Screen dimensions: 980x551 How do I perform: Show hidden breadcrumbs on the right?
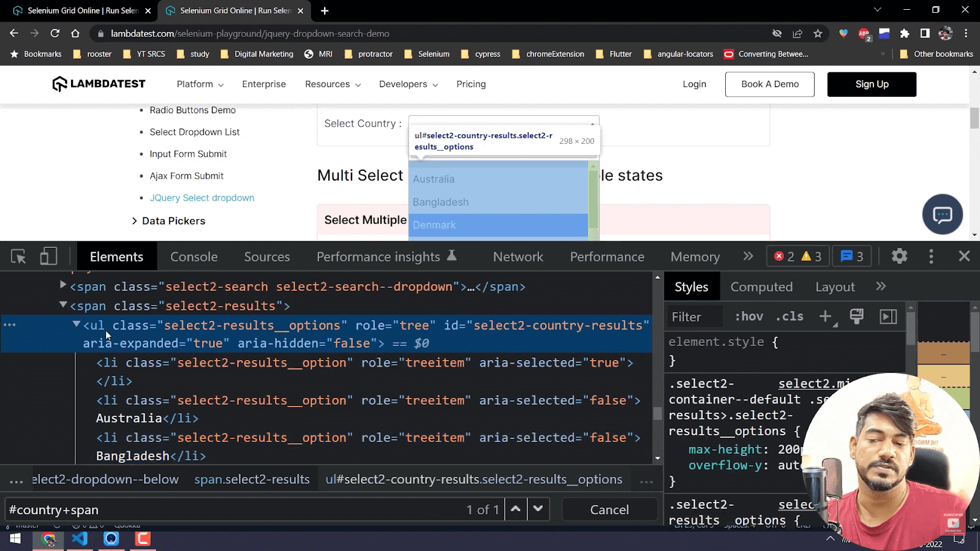[x=646, y=481]
